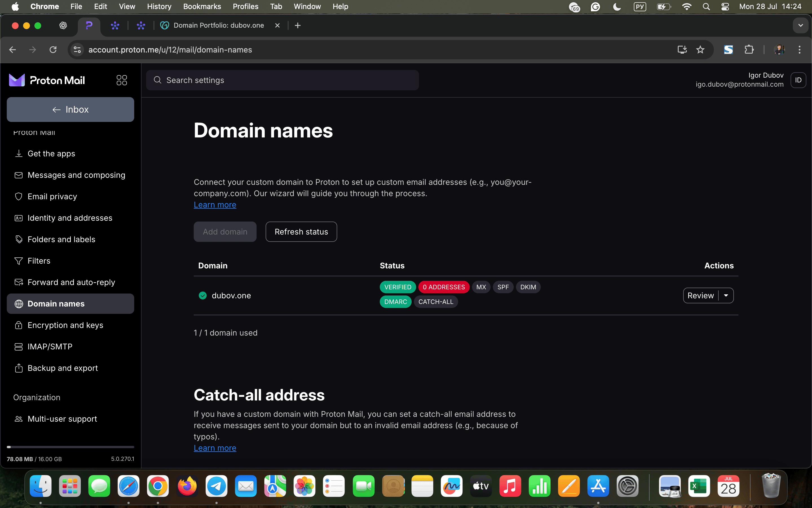812x508 pixels.
Task: Select Domain names in sidebar
Action: click(x=70, y=304)
